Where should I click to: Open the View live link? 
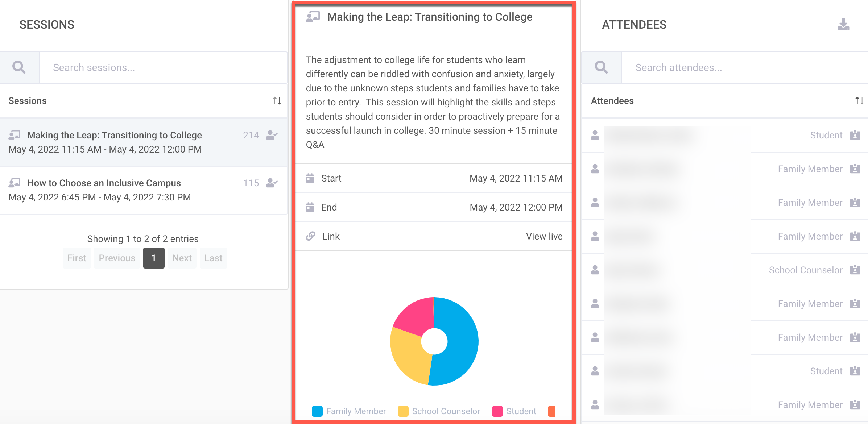click(x=544, y=236)
